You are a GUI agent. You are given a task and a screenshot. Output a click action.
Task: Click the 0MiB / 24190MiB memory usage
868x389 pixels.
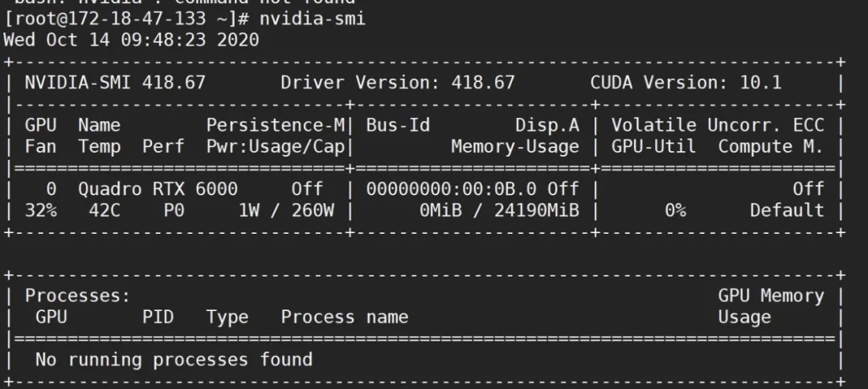(x=499, y=211)
